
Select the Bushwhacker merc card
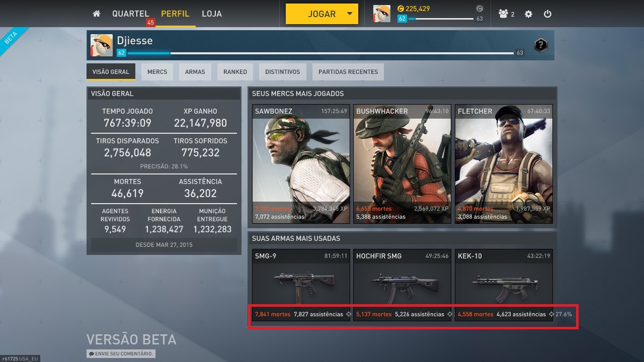click(402, 164)
